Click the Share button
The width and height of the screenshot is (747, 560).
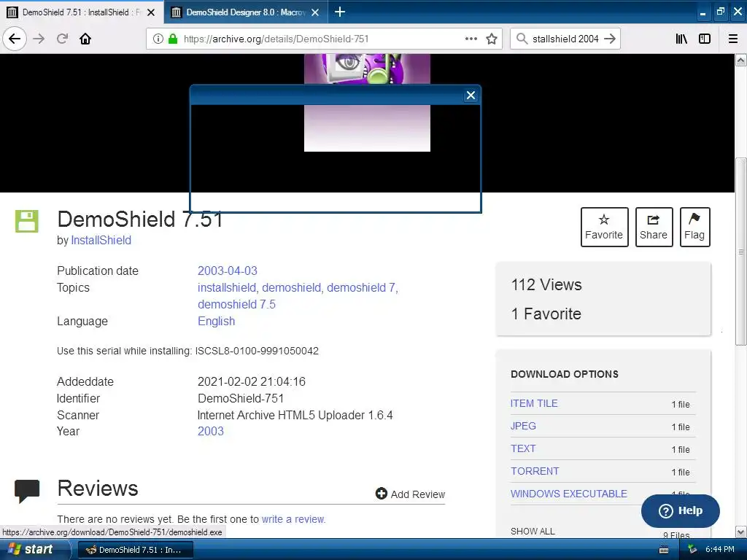tap(654, 227)
